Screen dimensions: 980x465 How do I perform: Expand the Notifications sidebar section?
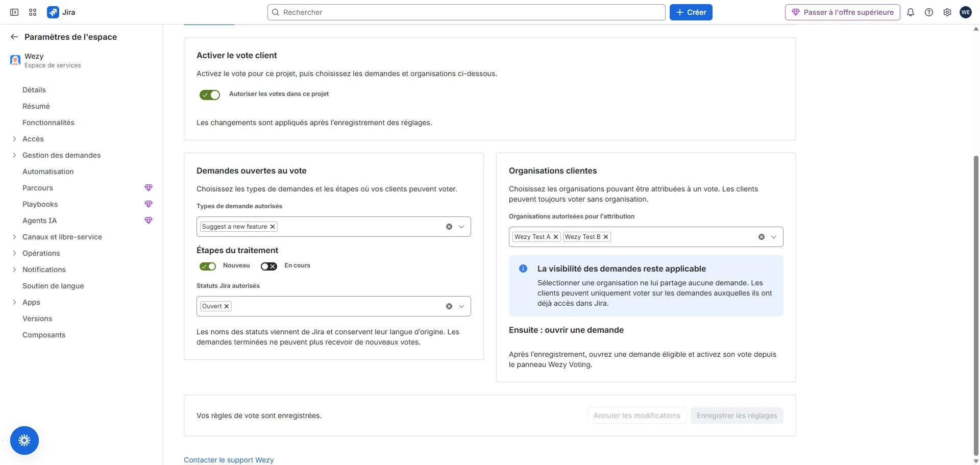[x=14, y=270]
